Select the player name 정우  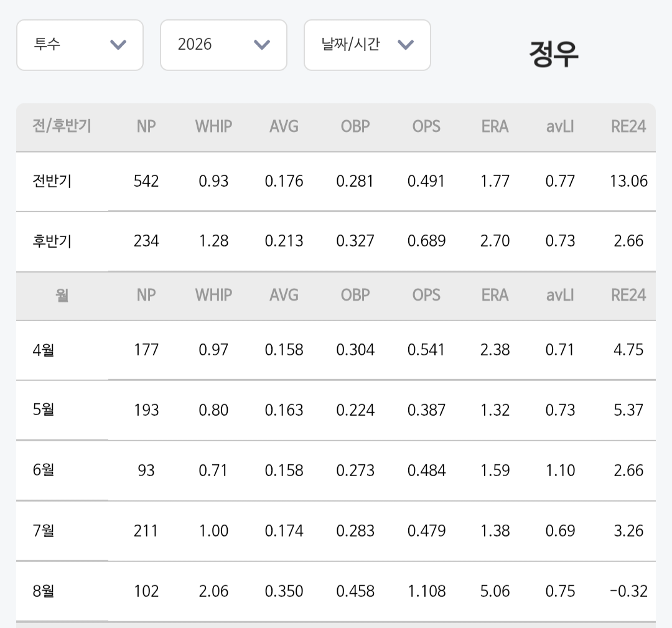(x=554, y=54)
